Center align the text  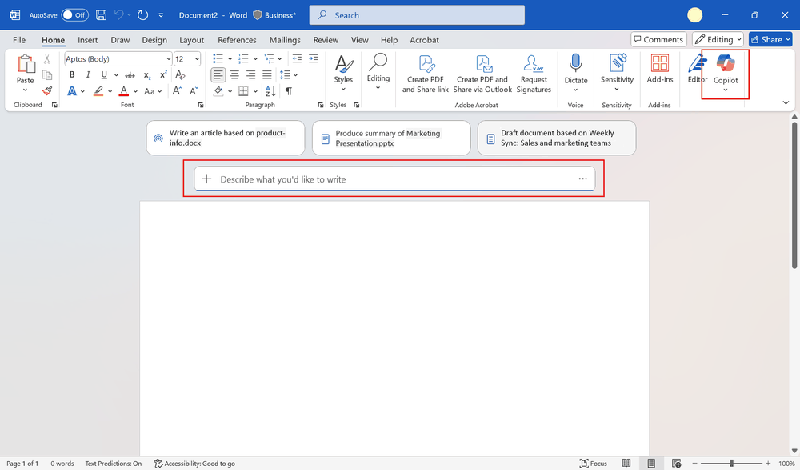pyautogui.click(x=234, y=75)
